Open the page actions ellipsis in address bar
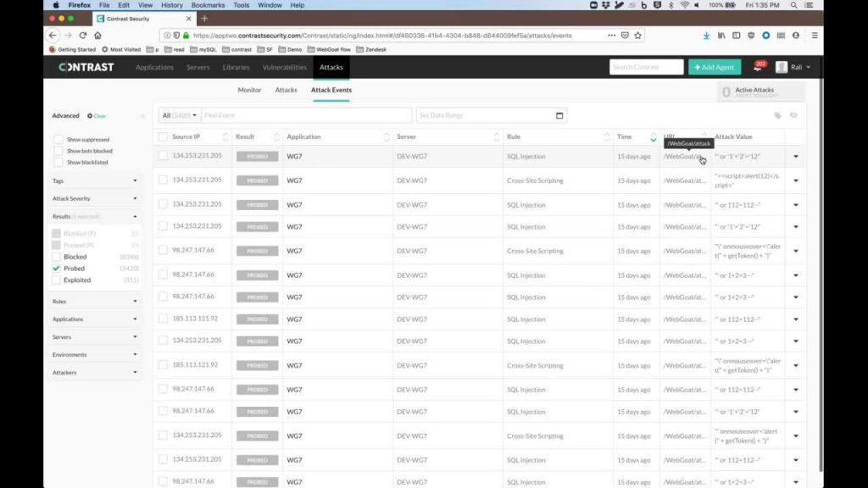This screenshot has width=868, height=488. [x=612, y=36]
